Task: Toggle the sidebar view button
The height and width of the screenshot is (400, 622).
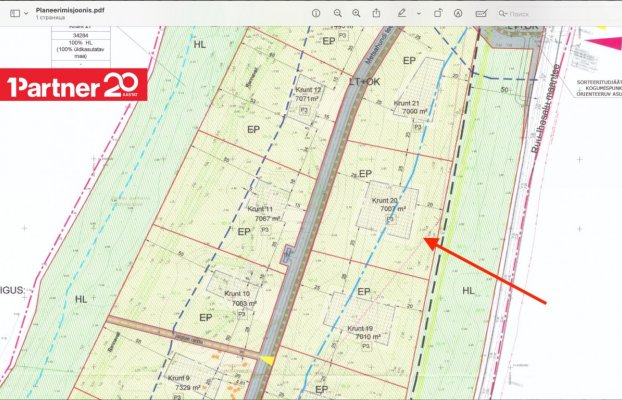Action: point(13,14)
